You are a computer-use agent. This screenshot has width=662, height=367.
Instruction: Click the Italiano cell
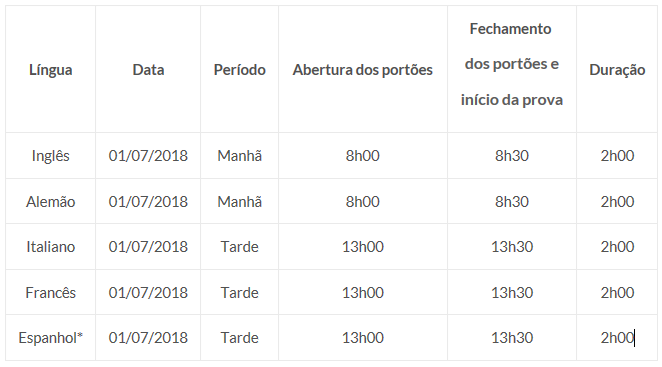(51, 247)
